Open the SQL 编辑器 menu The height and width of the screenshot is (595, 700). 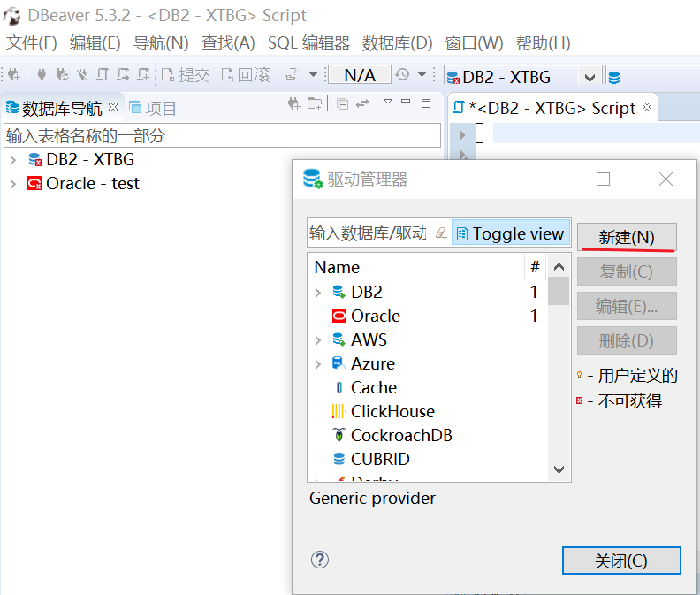pyautogui.click(x=308, y=43)
